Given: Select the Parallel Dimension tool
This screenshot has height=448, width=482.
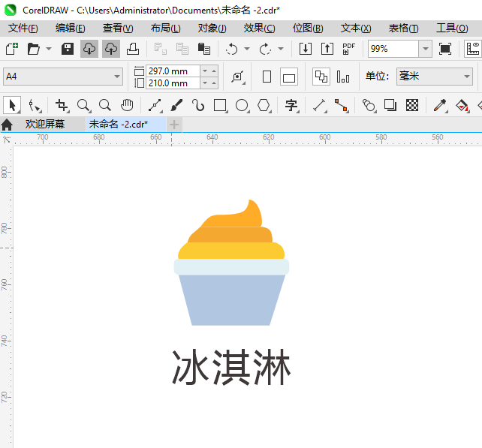Looking at the screenshot, I should (320, 105).
